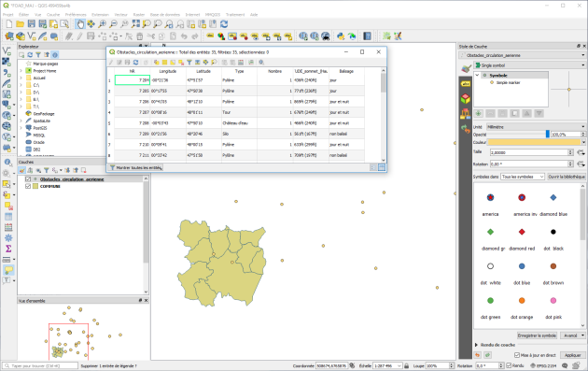Click the yellow abc labels tab icon
The height and width of the screenshot is (371, 588).
tap(466, 84)
